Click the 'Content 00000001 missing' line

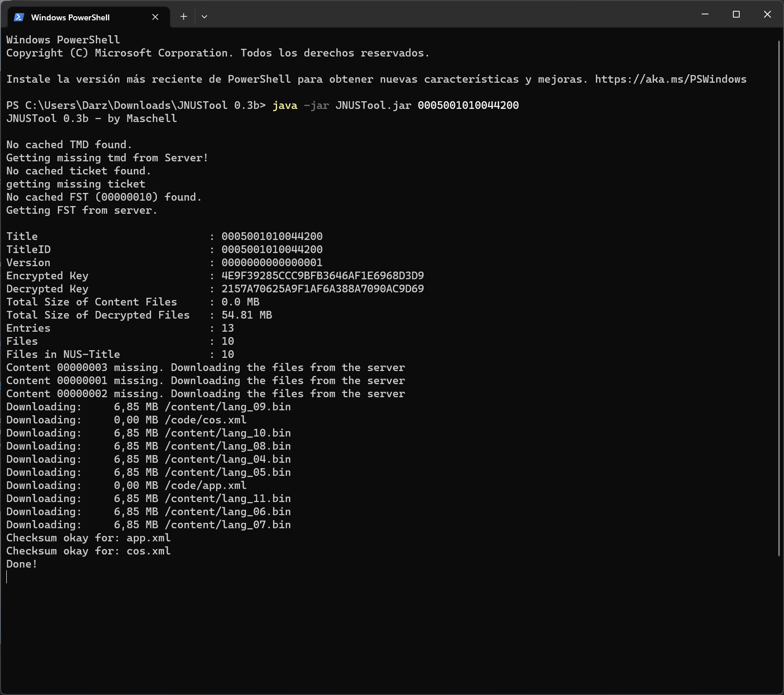pyautogui.click(x=206, y=380)
